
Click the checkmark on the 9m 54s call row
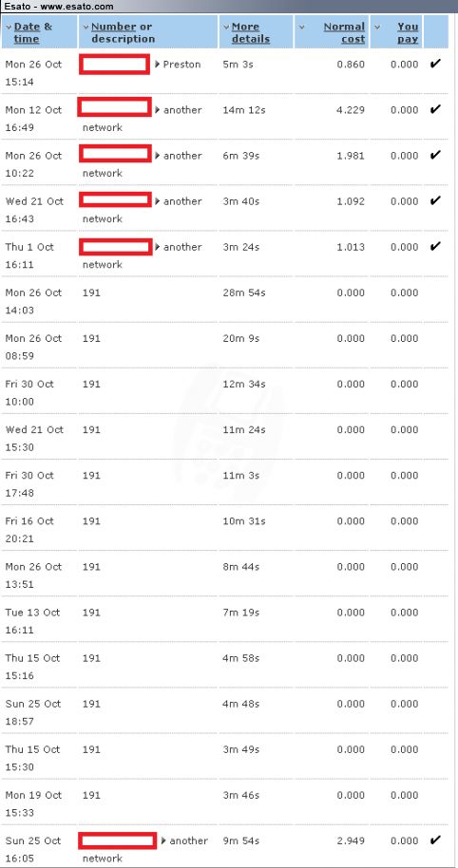click(436, 840)
